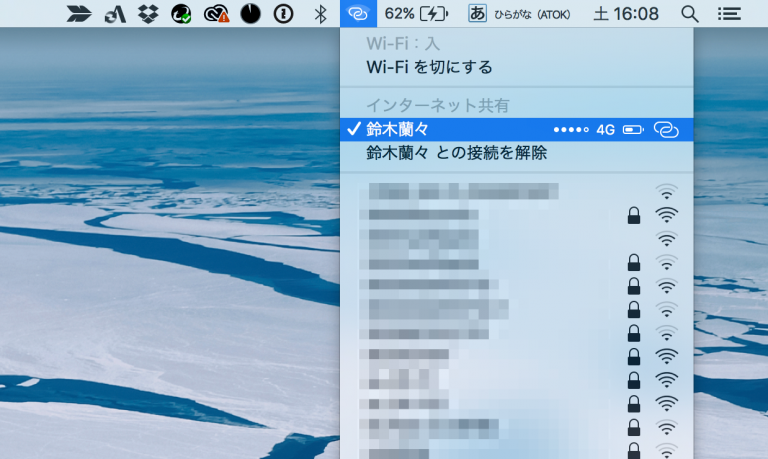
Task: Click the 土 16:08 clock
Action: click(x=626, y=14)
